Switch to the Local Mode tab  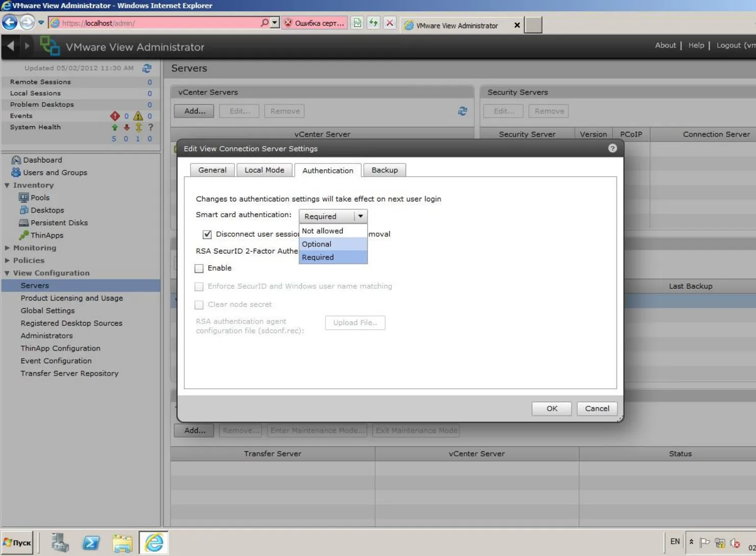[264, 170]
